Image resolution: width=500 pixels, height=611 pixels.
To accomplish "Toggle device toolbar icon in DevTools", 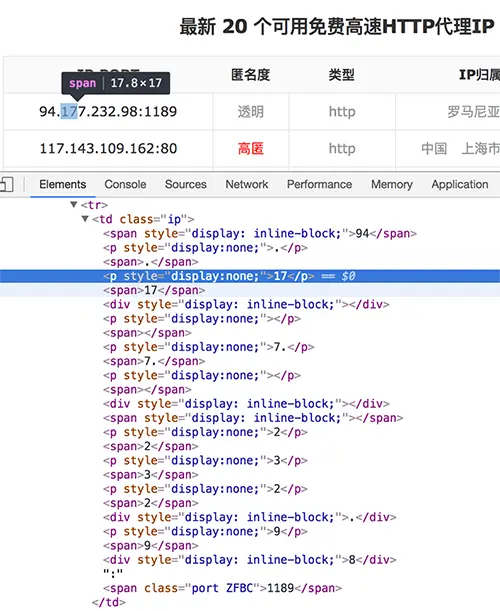I will (x=6, y=184).
